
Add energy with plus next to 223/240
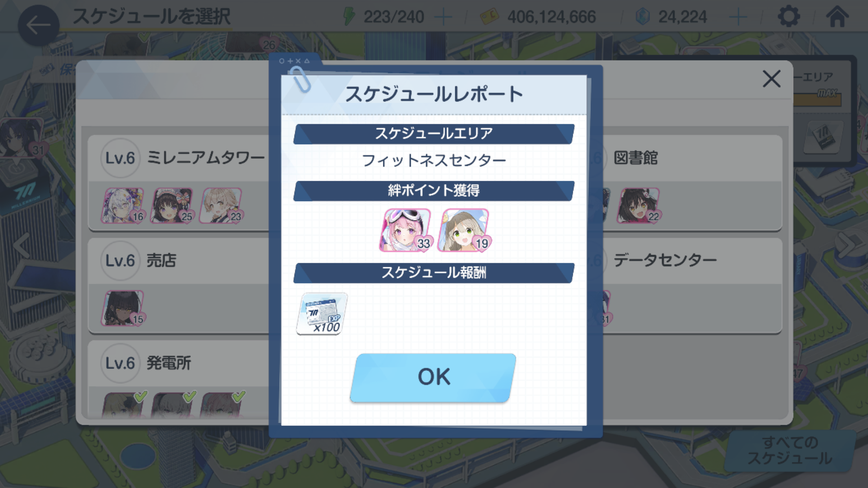[x=443, y=17]
